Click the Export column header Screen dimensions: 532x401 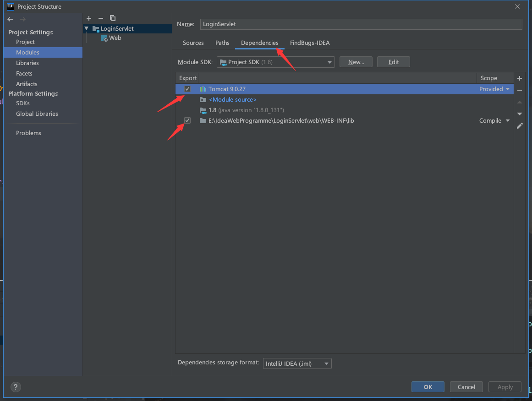click(187, 78)
